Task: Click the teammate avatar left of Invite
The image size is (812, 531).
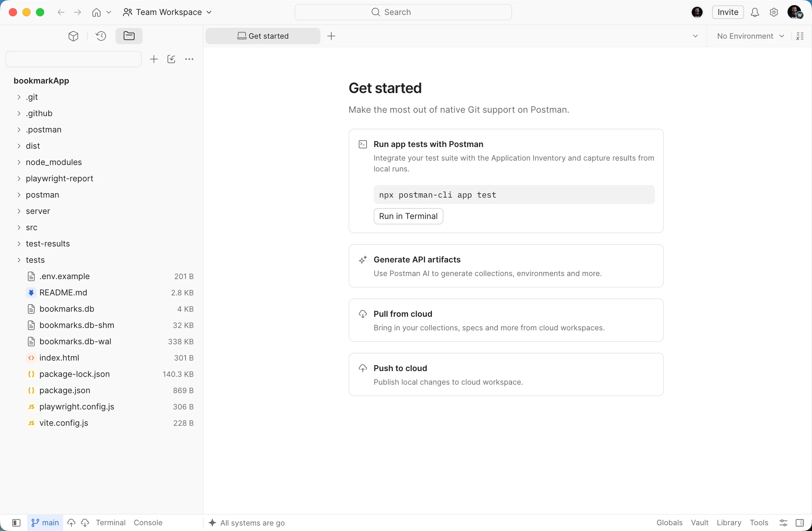Action: pos(697,12)
